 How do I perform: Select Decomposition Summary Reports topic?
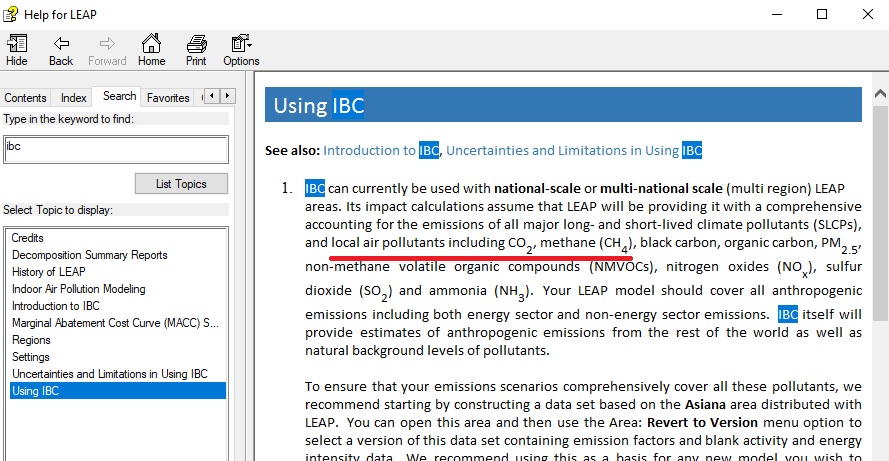click(x=90, y=255)
